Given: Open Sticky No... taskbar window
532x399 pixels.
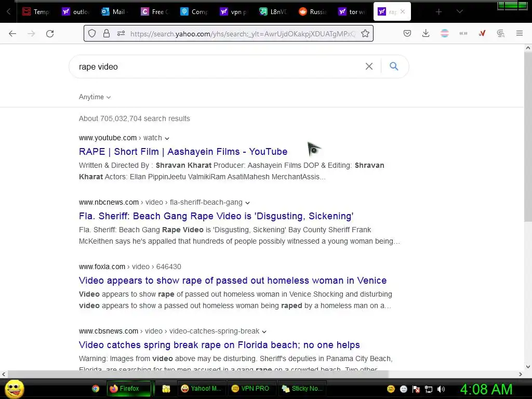Looking at the screenshot, I should click(x=302, y=389).
